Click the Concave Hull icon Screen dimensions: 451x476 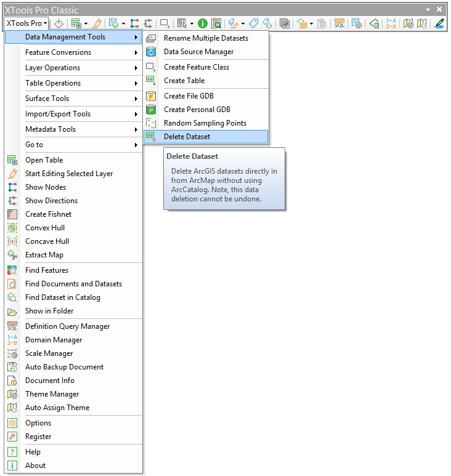(12, 241)
